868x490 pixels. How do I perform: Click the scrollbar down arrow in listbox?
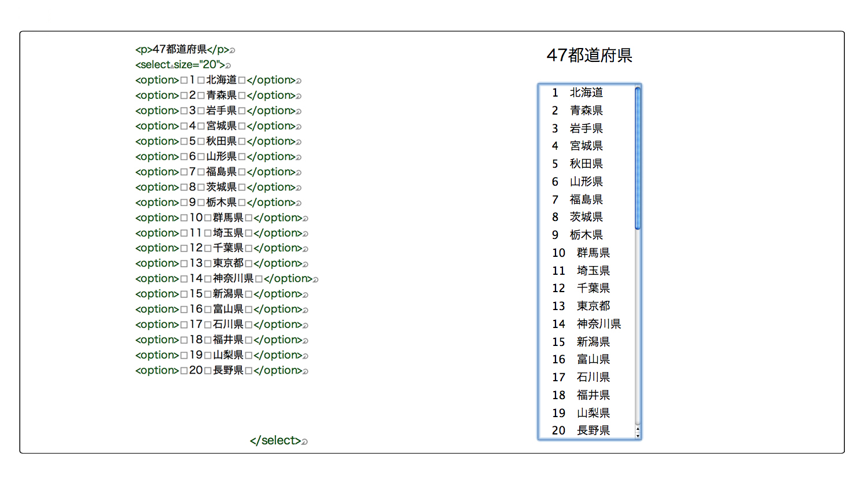coord(638,436)
